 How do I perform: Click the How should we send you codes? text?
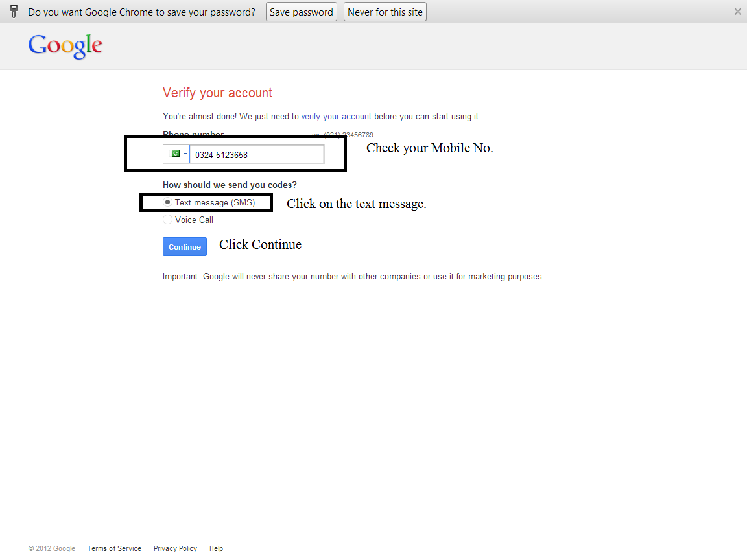tap(230, 185)
